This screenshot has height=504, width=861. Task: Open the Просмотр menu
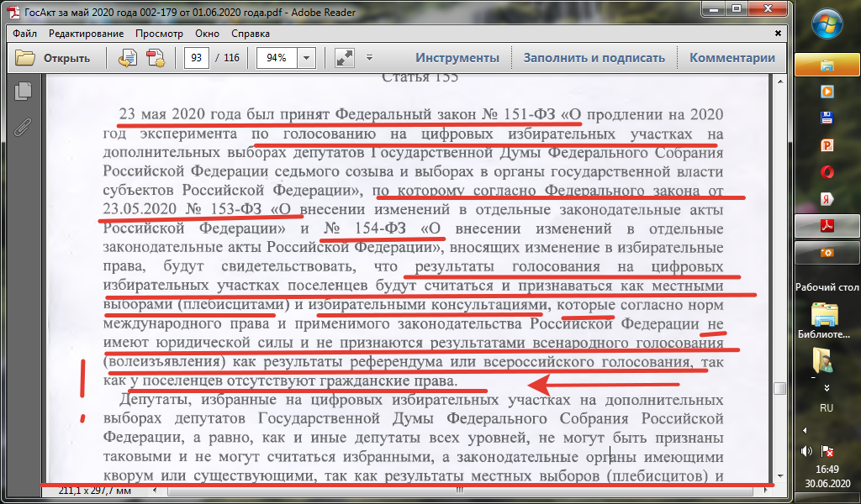click(159, 34)
